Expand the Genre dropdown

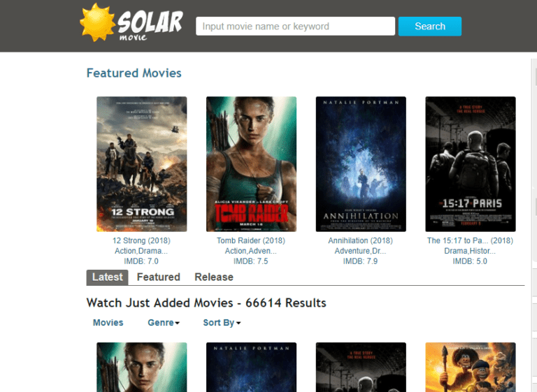tap(164, 323)
